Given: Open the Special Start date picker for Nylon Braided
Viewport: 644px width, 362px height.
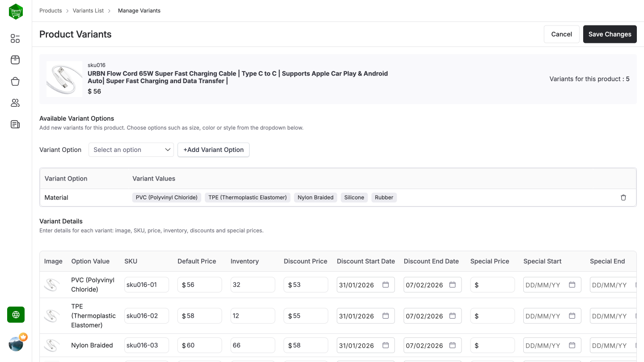Looking at the screenshot, I should point(572,345).
